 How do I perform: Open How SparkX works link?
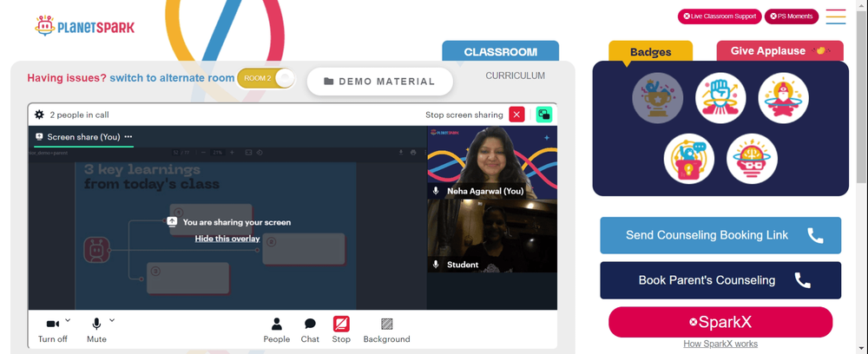point(720,344)
